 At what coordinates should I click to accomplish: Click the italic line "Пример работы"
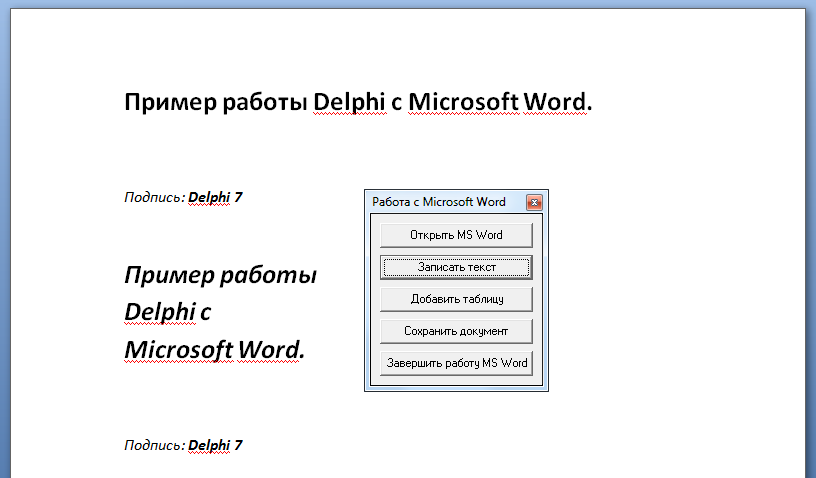[x=221, y=275]
